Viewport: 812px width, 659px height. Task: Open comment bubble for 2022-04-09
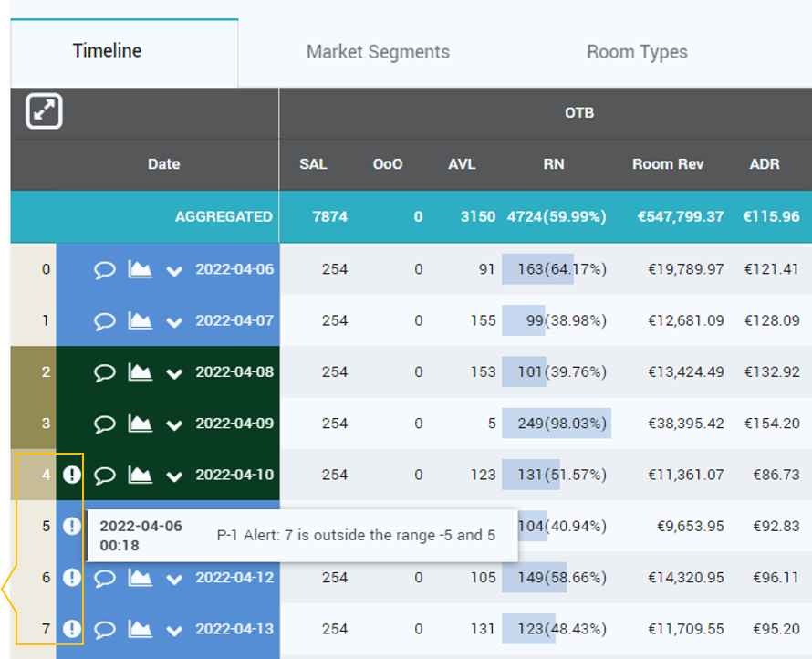point(104,424)
